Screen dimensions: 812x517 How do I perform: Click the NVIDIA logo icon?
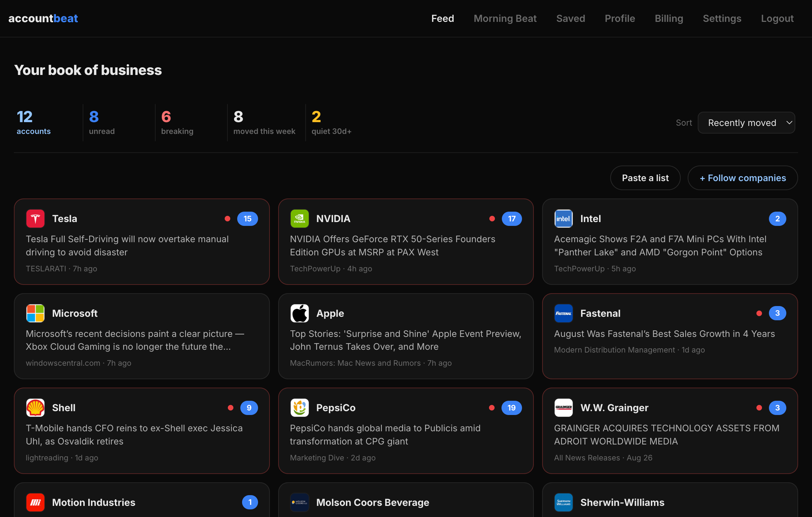point(299,219)
